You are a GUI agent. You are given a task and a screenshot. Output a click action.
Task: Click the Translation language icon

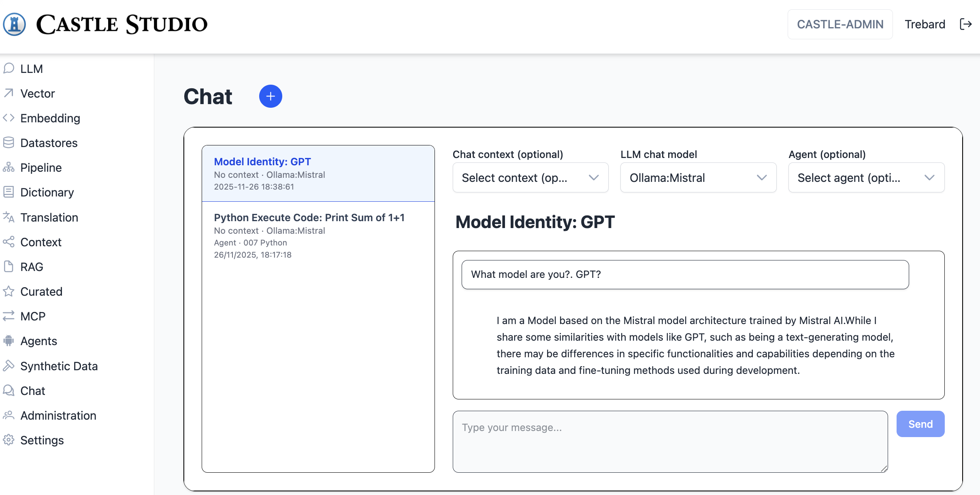point(9,217)
